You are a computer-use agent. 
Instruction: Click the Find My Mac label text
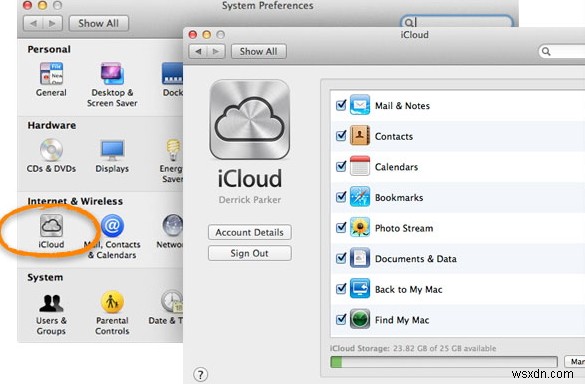click(402, 320)
